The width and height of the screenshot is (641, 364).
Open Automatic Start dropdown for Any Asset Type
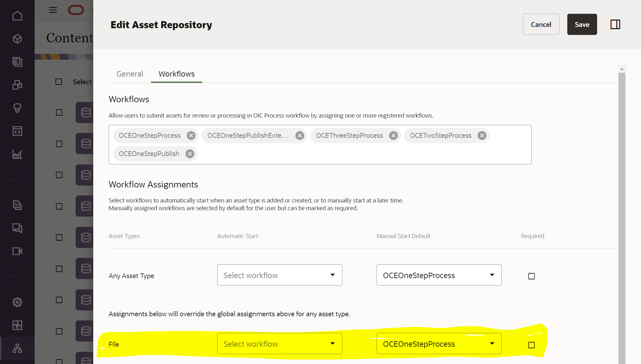click(279, 275)
